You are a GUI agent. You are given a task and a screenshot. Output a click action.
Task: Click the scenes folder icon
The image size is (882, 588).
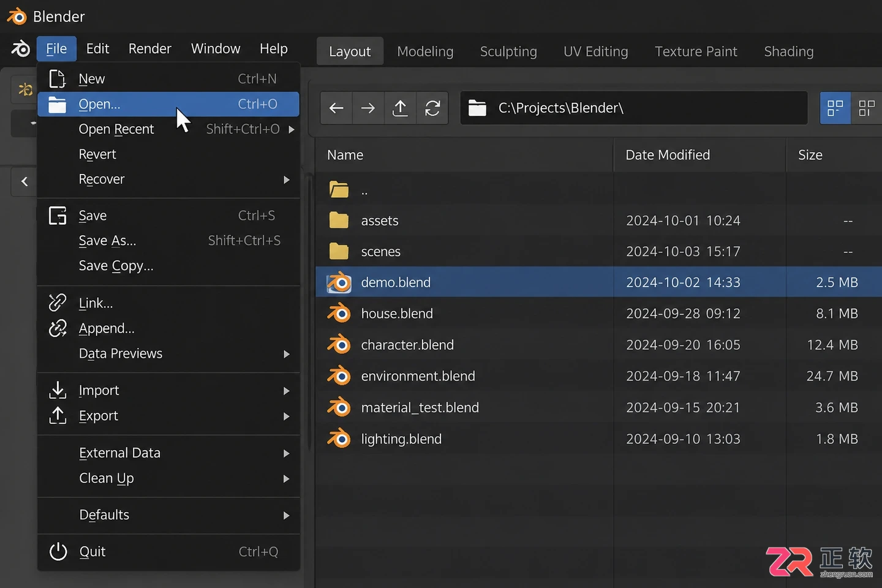(x=339, y=251)
